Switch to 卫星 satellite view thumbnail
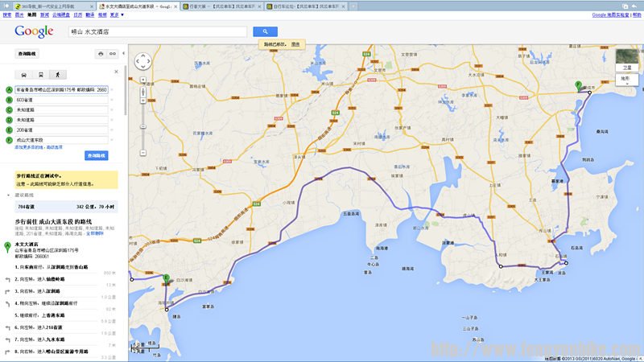 [626, 59]
